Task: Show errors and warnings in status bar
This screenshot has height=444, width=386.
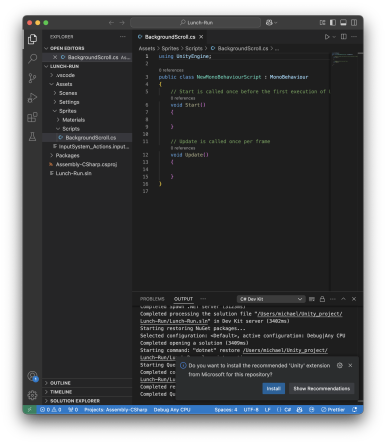Action: click(51, 410)
